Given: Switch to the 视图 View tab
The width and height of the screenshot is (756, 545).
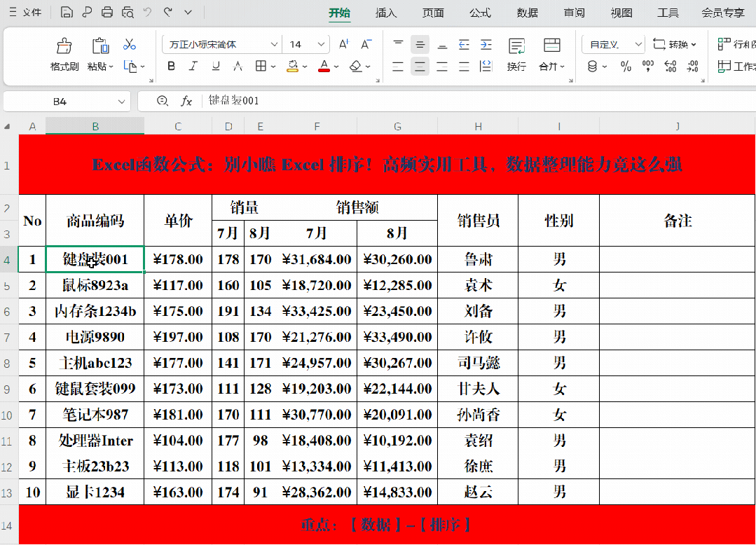Looking at the screenshot, I should 621,13.
